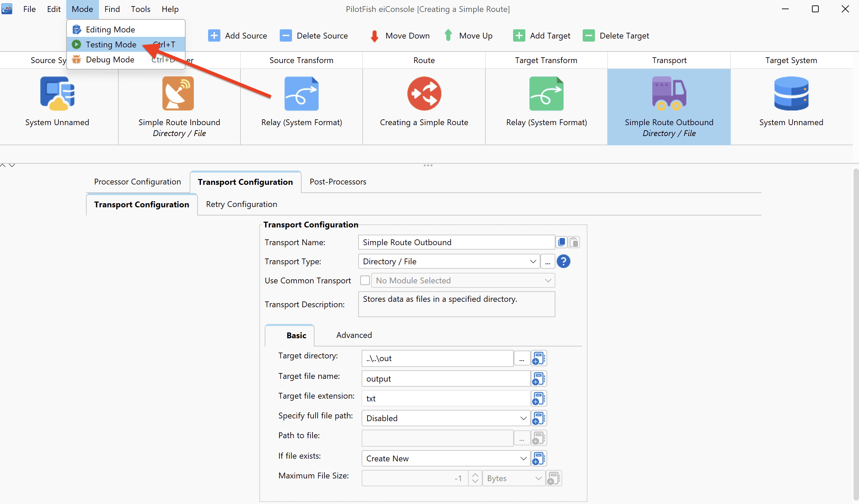Select the Target Transform Relay stage icon
This screenshot has height=504, width=859.
click(x=546, y=93)
